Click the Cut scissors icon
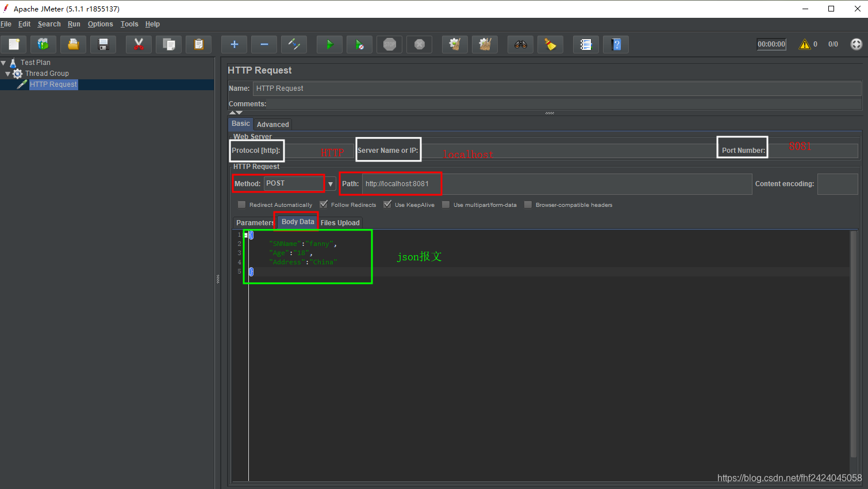This screenshot has height=489, width=868. [x=139, y=44]
